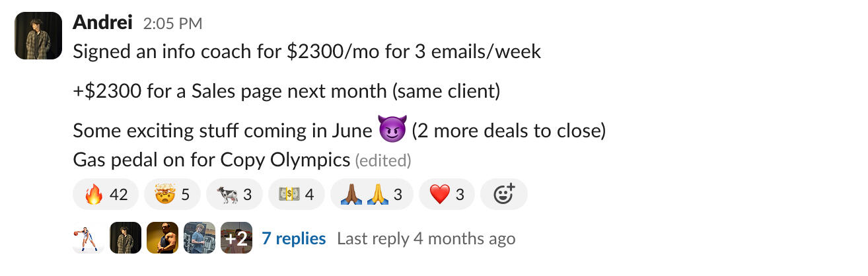Open Andrei's profile from the username
Image resolution: width=868 pixels, height=276 pixels.
pyautogui.click(x=103, y=23)
